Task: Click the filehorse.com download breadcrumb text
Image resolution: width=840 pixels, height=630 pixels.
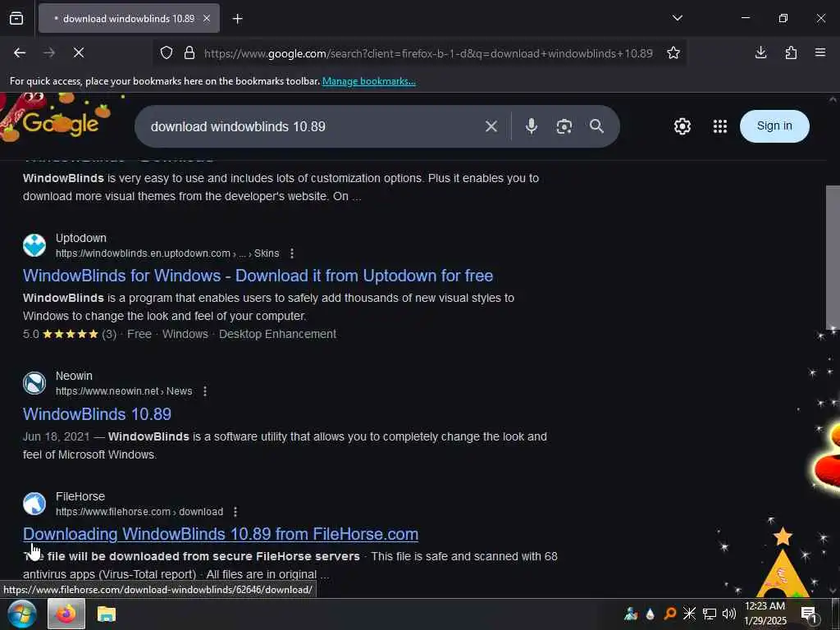Action: [139, 512]
